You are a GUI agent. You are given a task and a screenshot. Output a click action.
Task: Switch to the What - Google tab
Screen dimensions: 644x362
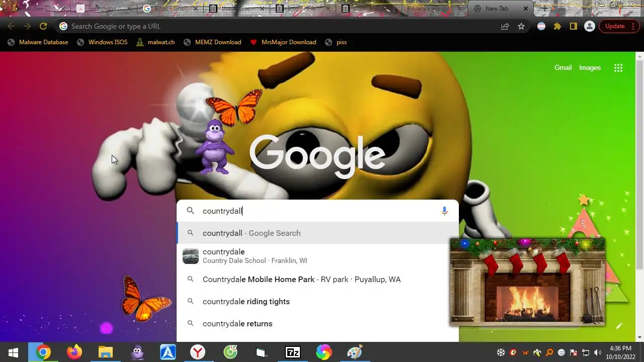(170, 9)
